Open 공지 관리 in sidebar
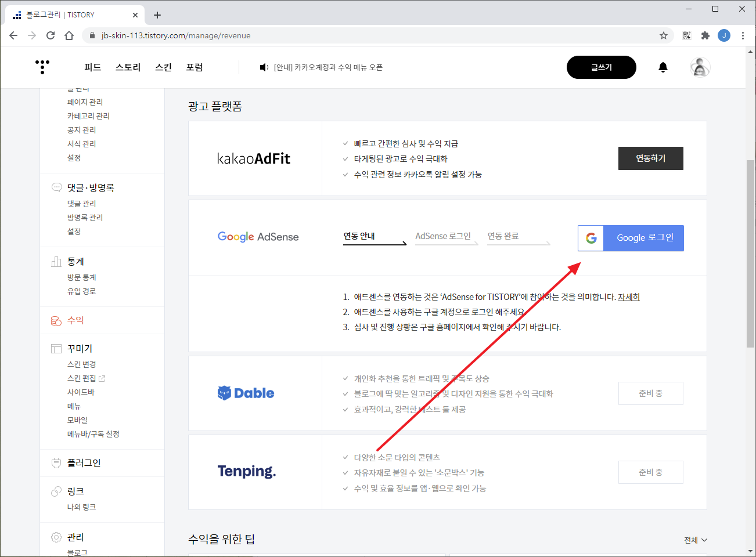This screenshot has height=557, width=756. [81, 130]
